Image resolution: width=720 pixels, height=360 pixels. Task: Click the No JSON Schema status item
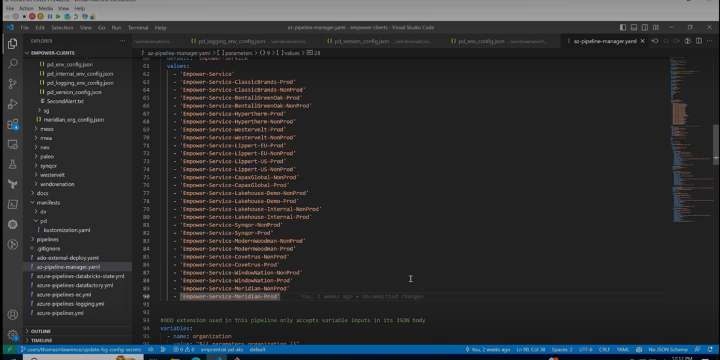[x=668, y=349]
